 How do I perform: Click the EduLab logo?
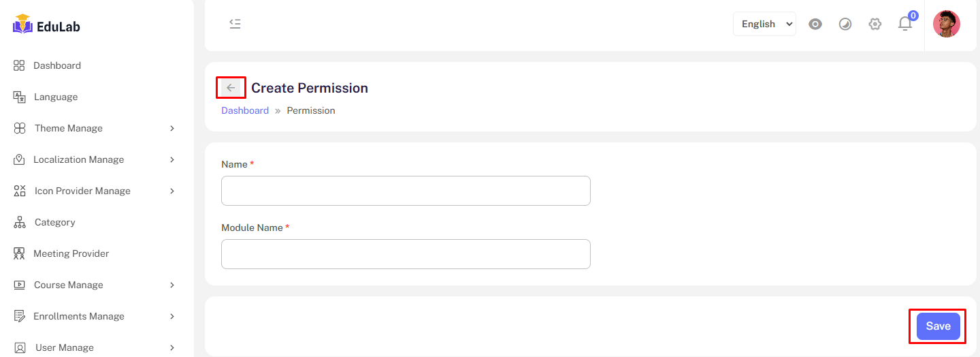(x=46, y=27)
